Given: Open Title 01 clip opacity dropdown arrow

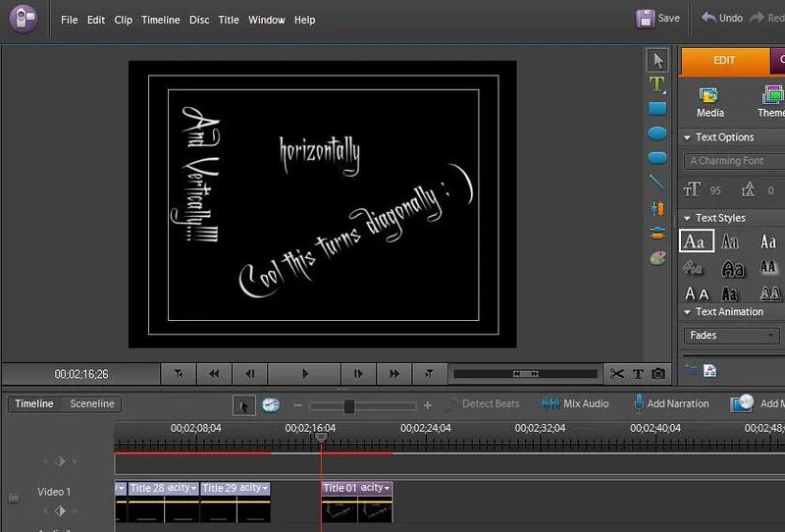Looking at the screenshot, I should (387, 488).
